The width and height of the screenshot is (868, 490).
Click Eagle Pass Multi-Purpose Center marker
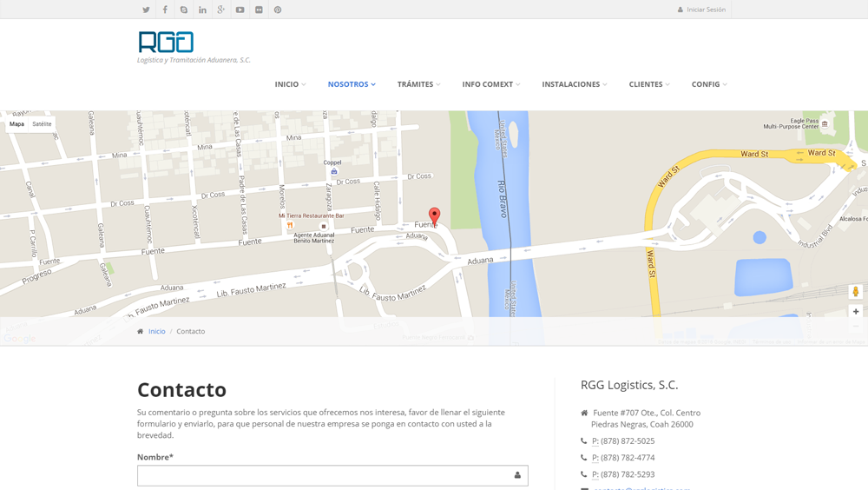(825, 124)
